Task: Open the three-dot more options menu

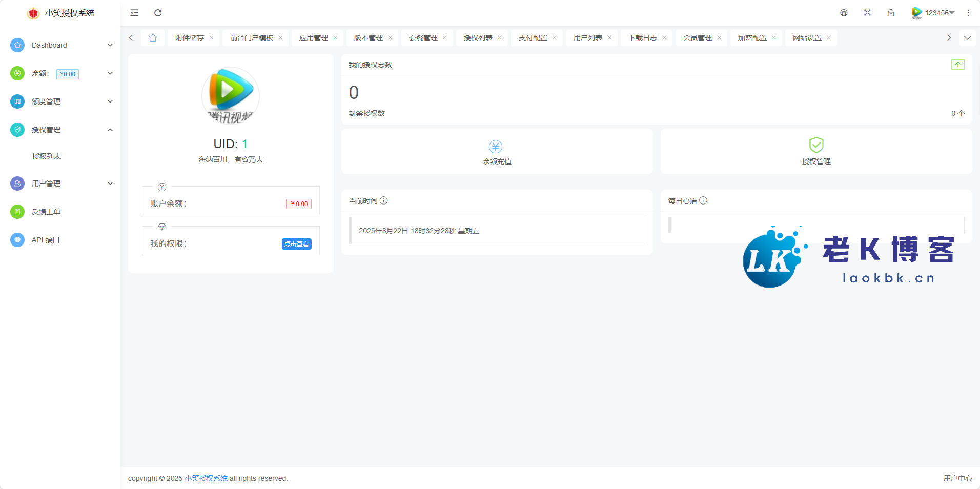Action: (x=968, y=13)
